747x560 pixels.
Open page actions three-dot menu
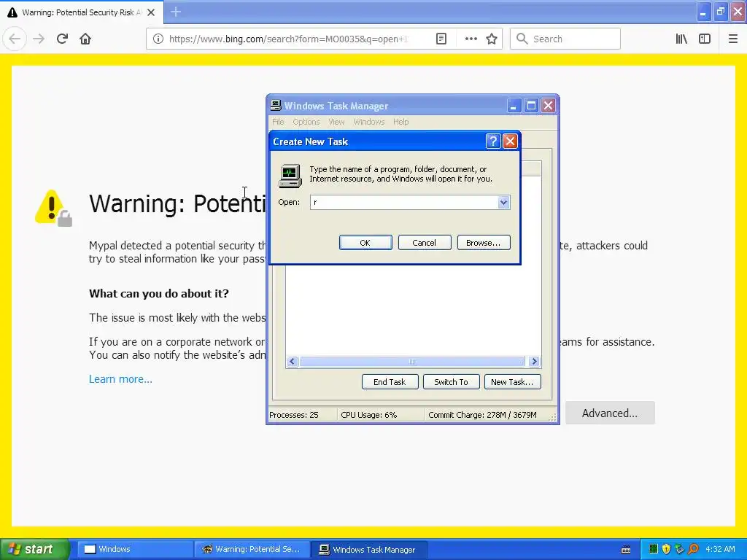pyautogui.click(x=471, y=39)
